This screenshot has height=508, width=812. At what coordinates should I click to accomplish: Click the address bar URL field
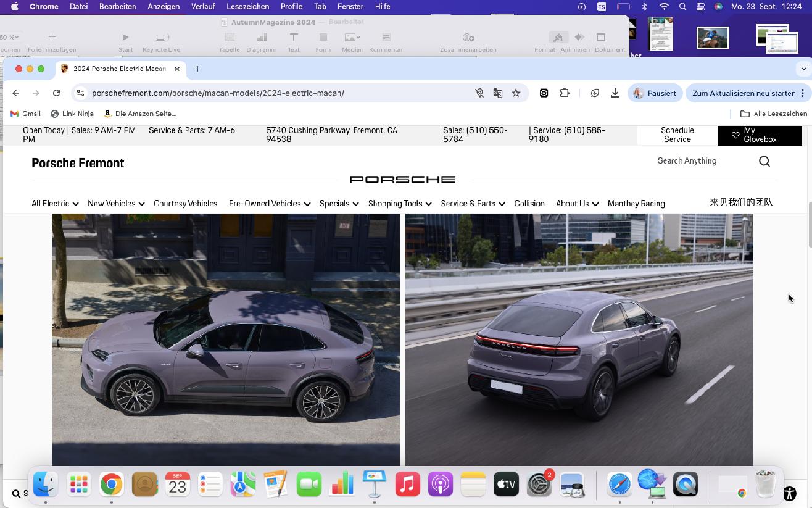[x=278, y=93]
